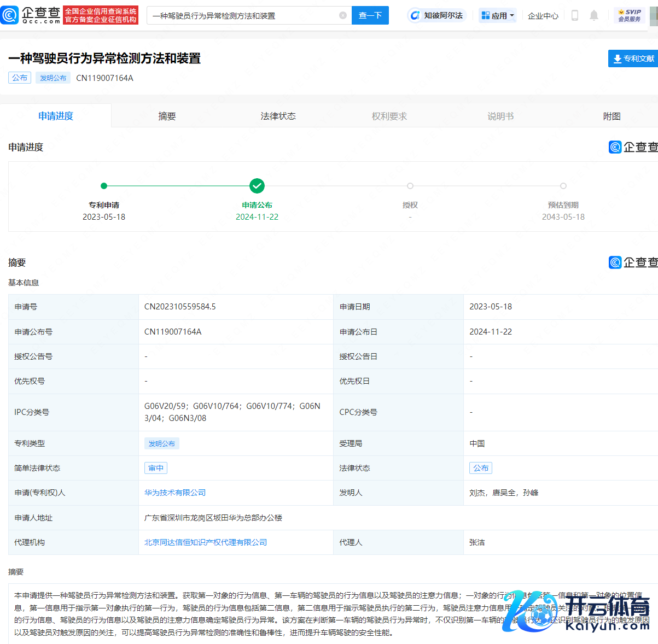Click the green 申请公布 checkmark marker

point(257,186)
